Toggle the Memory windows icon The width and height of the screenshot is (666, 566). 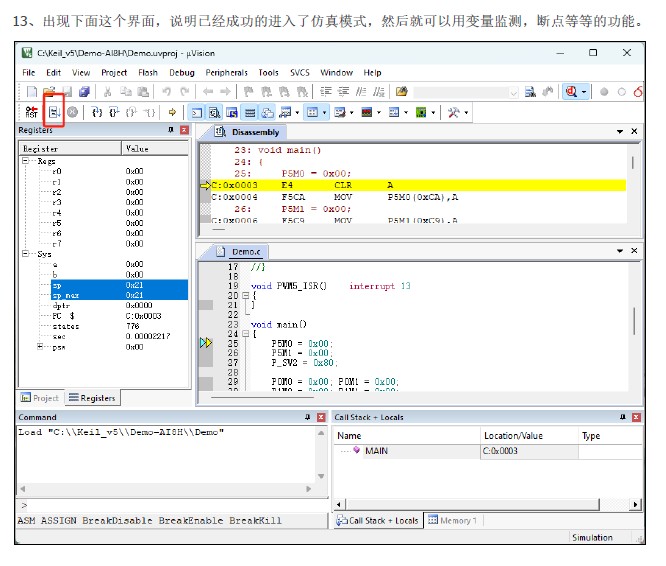point(312,113)
